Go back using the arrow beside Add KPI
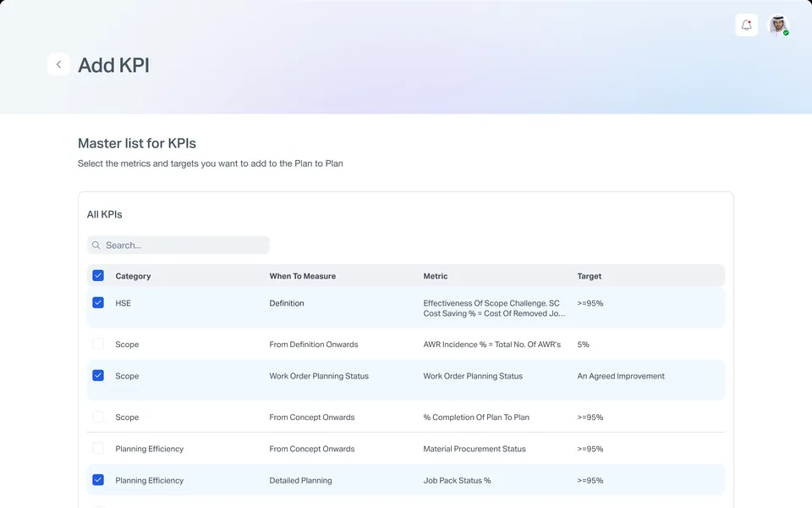812x508 pixels. click(58, 64)
